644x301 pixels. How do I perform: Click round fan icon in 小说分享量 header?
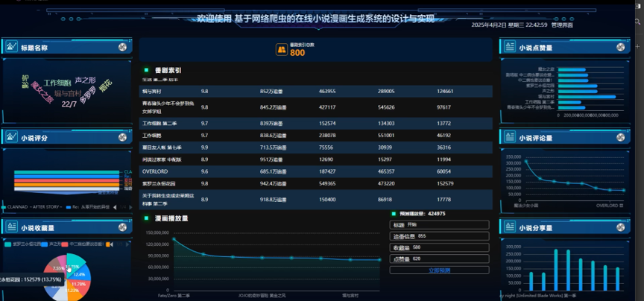(620, 227)
